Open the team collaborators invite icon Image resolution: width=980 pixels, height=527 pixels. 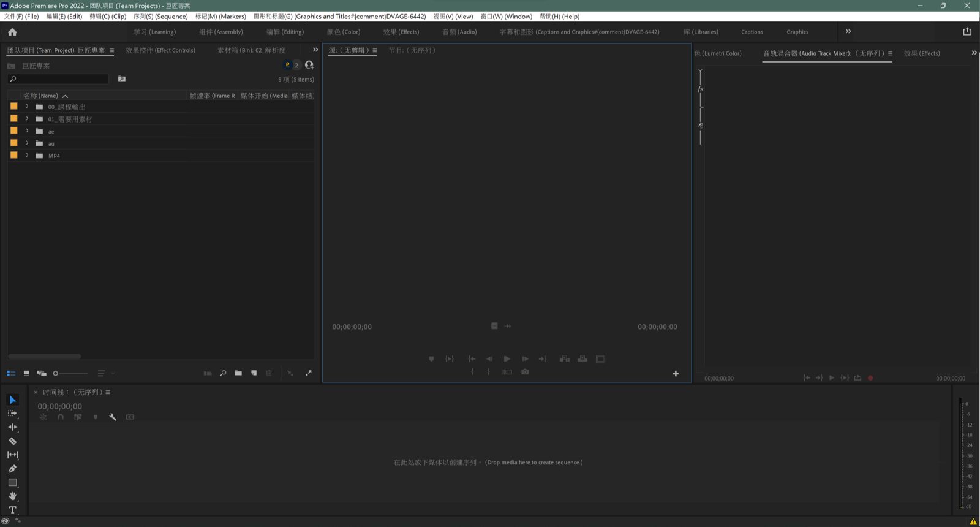(309, 64)
